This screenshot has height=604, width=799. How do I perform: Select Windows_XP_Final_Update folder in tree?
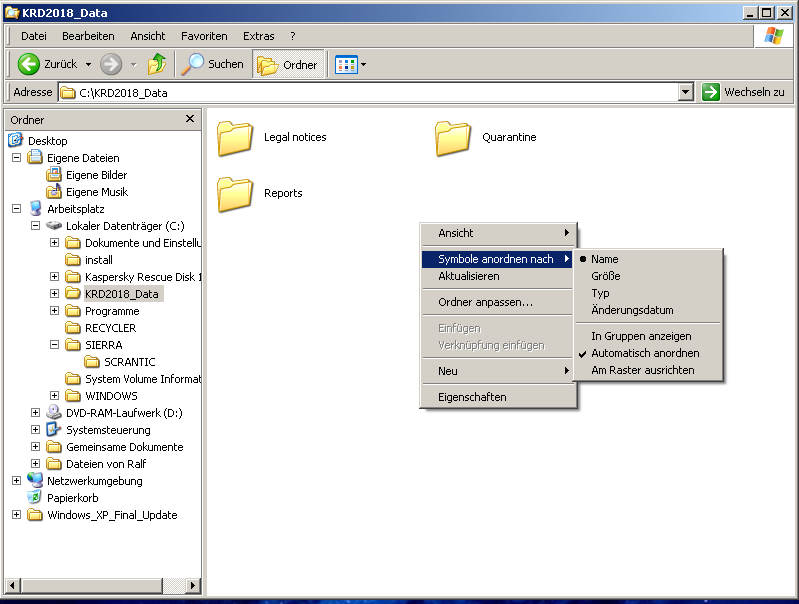(112, 515)
